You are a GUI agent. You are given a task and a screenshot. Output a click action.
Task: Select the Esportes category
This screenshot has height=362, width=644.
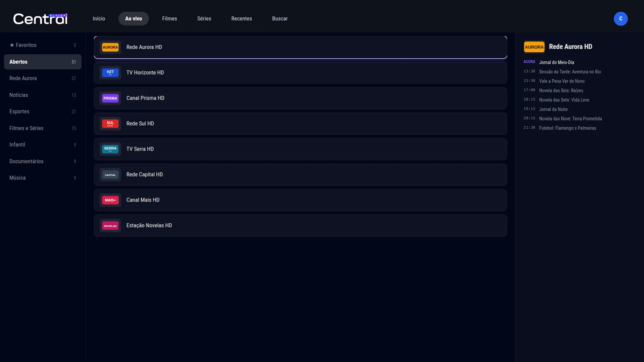tap(43, 111)
